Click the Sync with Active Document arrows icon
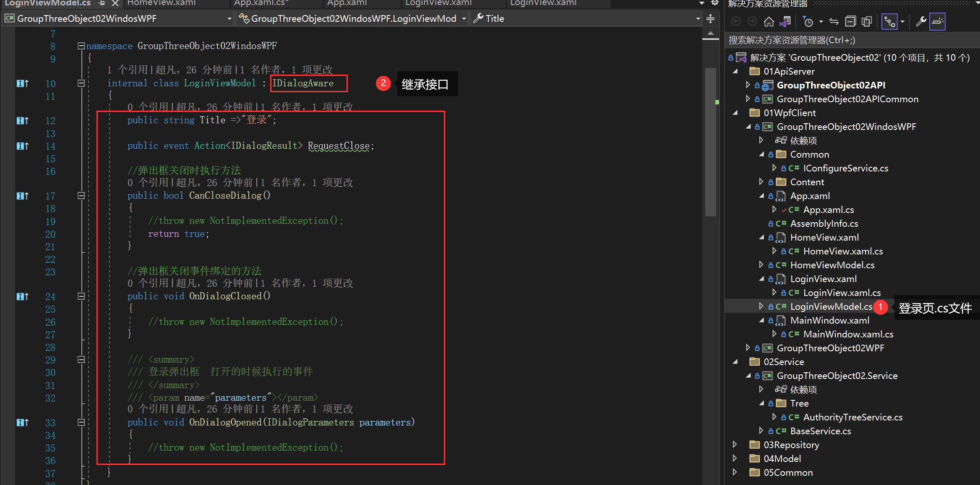The width and height of the screenshot is (980, 485). click(834, 21)
